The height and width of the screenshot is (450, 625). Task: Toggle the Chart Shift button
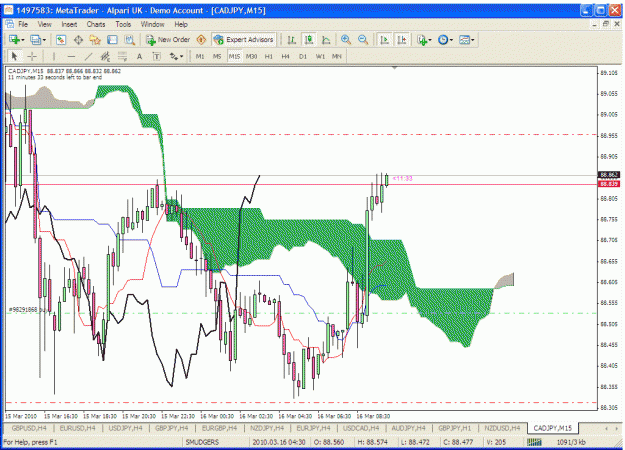pyautogui.click(x=401, y=40)
